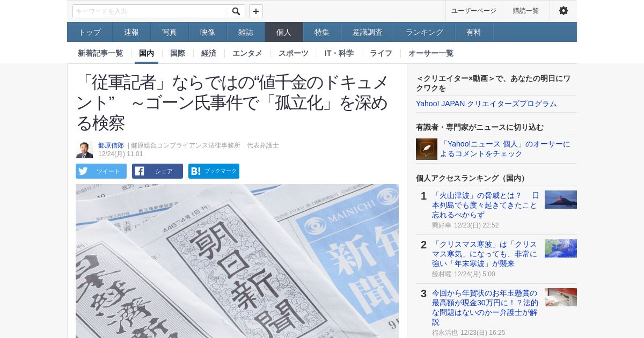
Task: Select the ランキング nav tab
Action: point(425,32)
